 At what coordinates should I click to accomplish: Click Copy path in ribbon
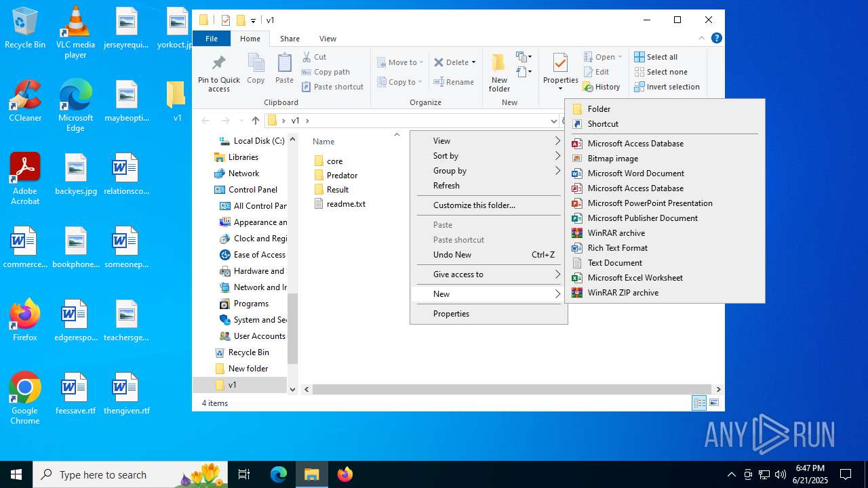326,72
